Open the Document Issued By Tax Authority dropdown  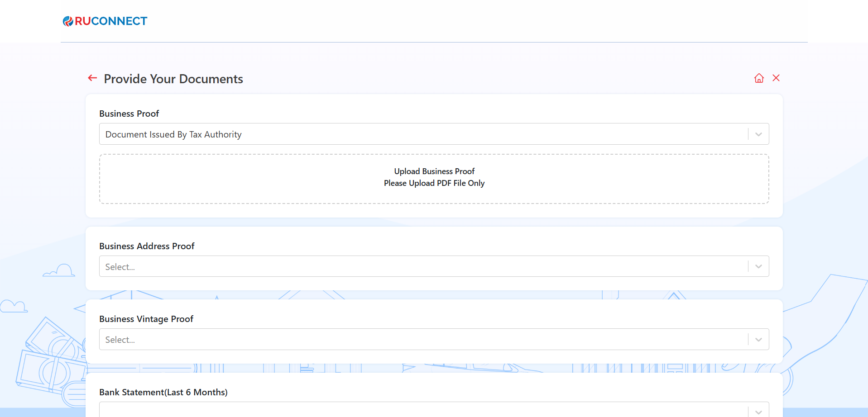click(x=421, y=134)
